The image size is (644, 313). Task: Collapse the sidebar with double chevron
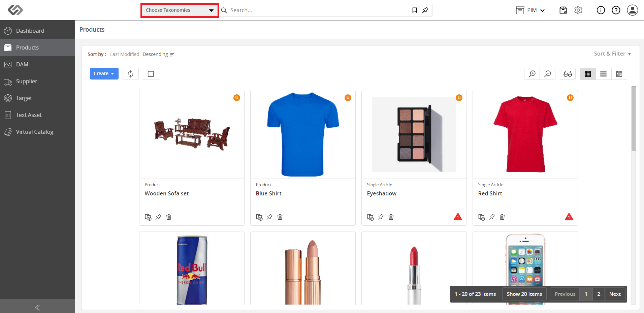point(37,307)
